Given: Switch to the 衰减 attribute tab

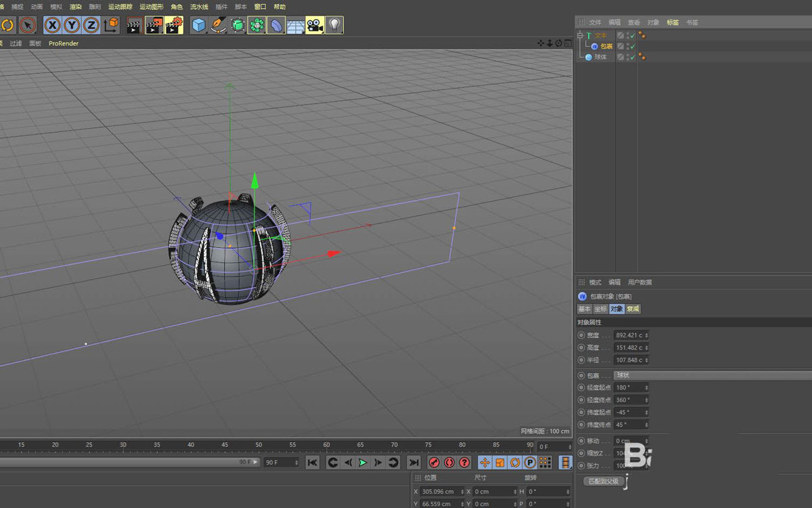Looking at the screenshot, I should [633, 309].
